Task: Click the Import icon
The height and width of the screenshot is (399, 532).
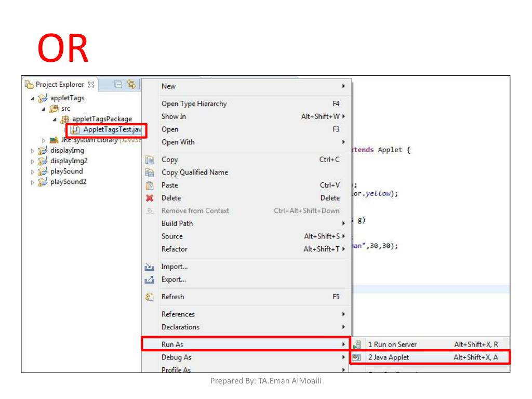Action: click(x=149, y=267)
